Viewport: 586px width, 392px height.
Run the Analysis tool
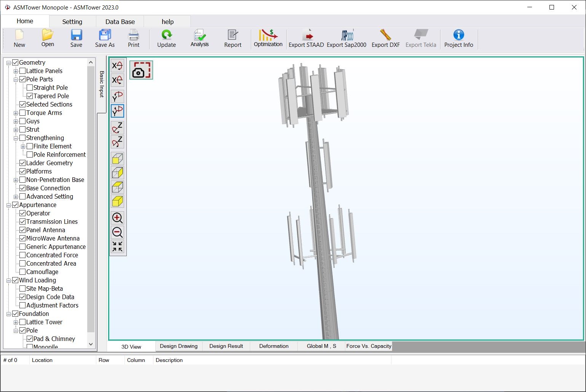point(199,38)
